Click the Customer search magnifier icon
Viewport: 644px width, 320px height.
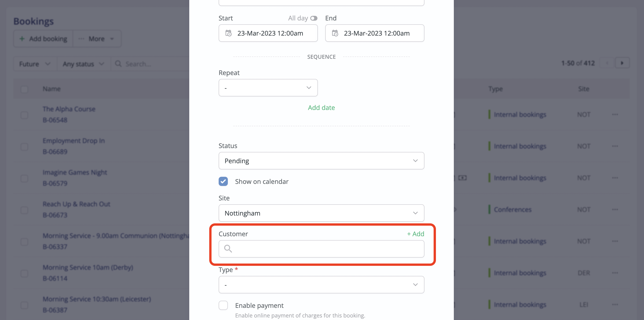(x=228, y=249)
